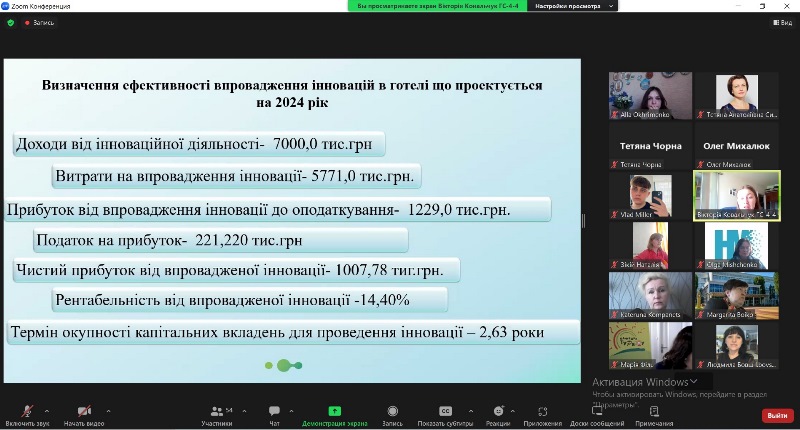Click slide line Термін окупності капітальних вкладень
This screenshot has width=800, height=430.
tap(293, 333)
